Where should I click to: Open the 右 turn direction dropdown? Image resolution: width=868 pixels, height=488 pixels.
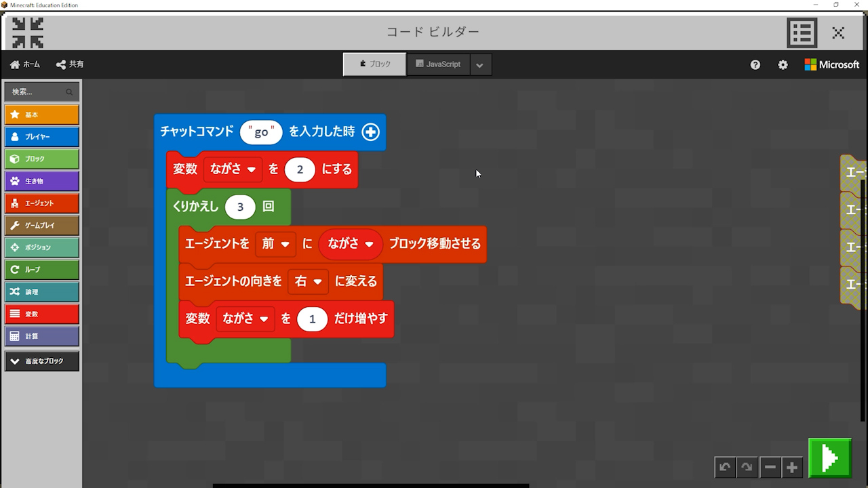pos(308,281)
